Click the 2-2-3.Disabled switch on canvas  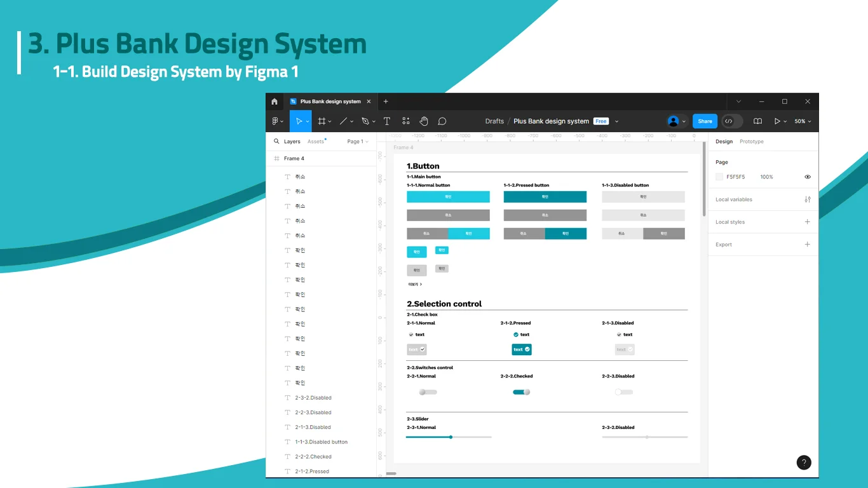[624, 392]
